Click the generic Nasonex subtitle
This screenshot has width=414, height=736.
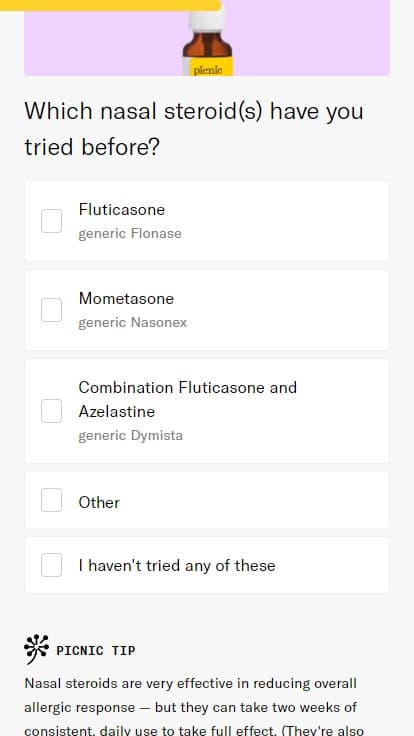click(x=133, y=322)
